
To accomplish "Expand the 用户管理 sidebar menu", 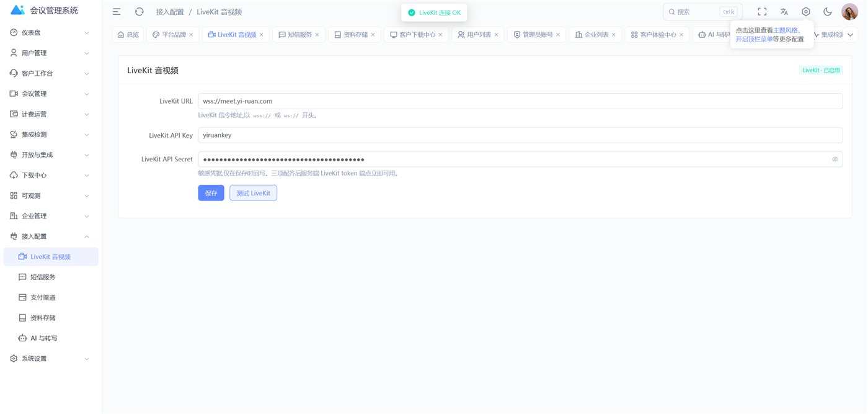I will [51, 53].
